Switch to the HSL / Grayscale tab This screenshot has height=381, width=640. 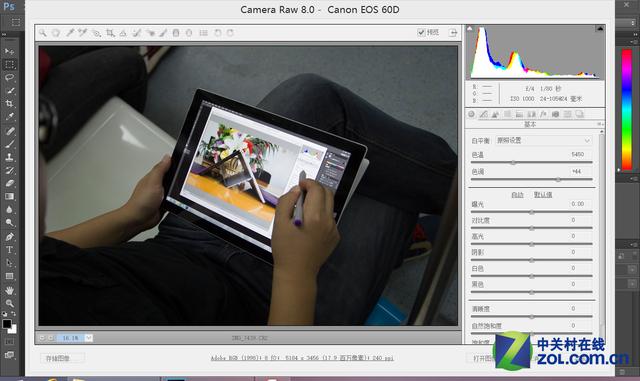pyautogui.click(x=507, y=114)
